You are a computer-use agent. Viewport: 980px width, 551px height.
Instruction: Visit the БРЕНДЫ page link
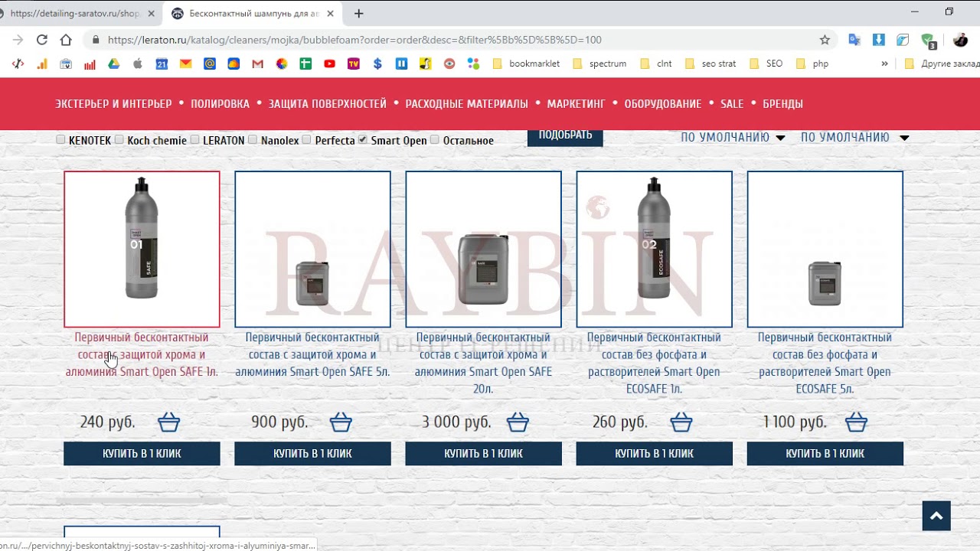click(x=782, y=104)
